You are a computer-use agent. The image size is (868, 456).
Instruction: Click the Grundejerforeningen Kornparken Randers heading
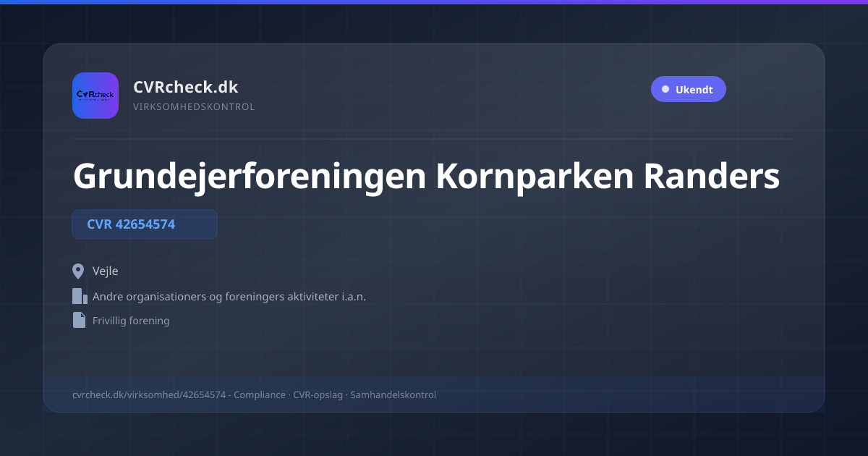click(426, 176)
